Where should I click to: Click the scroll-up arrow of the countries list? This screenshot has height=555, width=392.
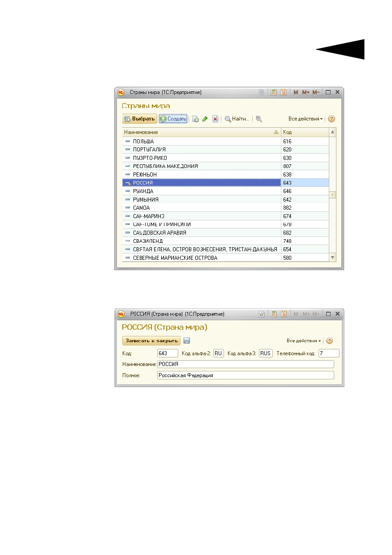pyautogui.click(x=332, y=132)
